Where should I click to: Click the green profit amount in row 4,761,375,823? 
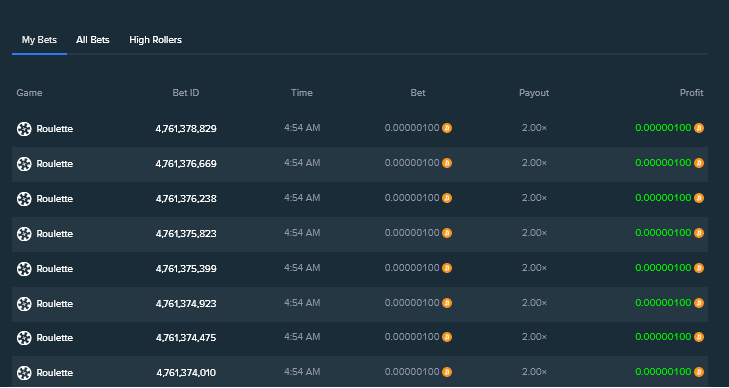pos(663,233)
